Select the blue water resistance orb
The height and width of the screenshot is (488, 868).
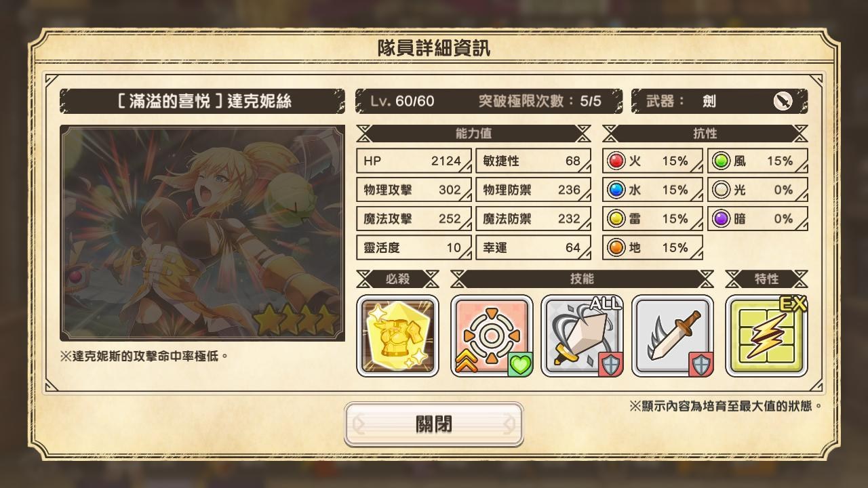coord(616,190)
